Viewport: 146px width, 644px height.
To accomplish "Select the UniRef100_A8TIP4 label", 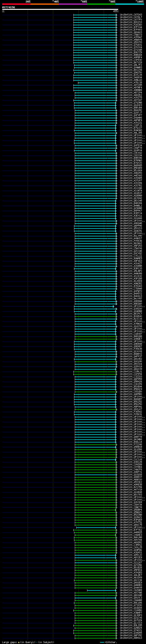I will 131,93.
